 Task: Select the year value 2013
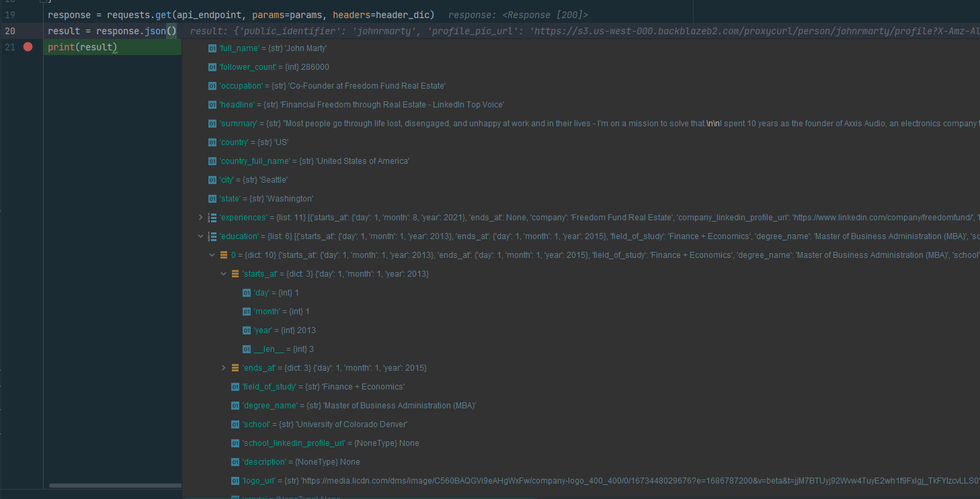tap(306, 330)
